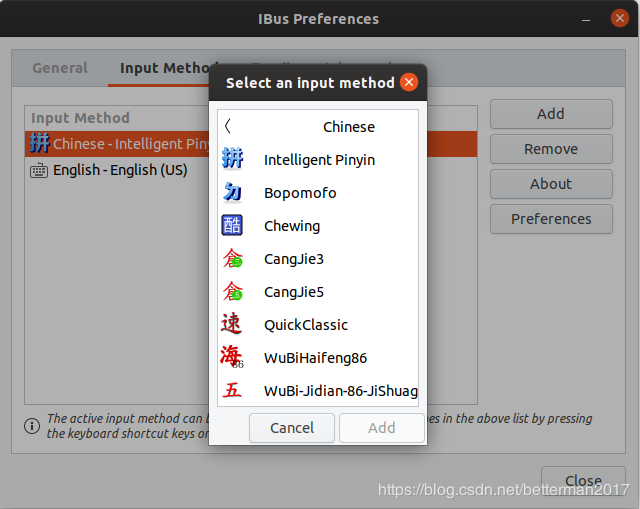640x509 pixels.
Task: Select English - English (US) in list
Action: (x=120, y=170)
